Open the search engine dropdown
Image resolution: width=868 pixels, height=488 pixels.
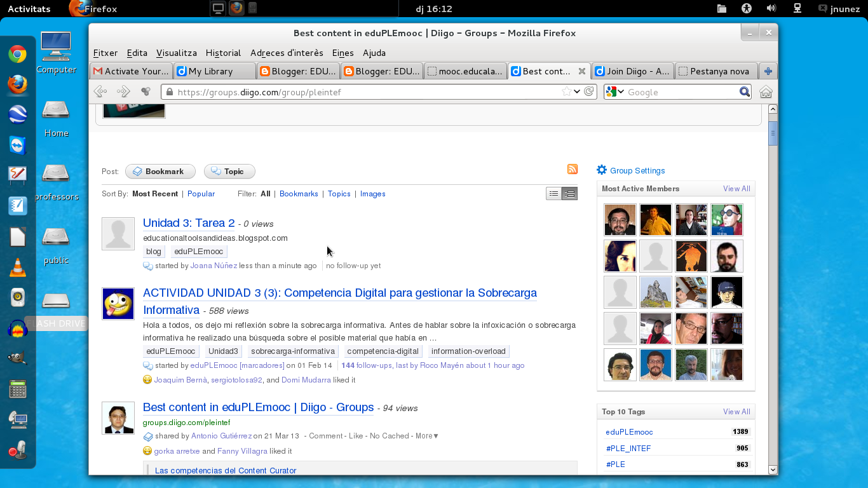point(615,91)
